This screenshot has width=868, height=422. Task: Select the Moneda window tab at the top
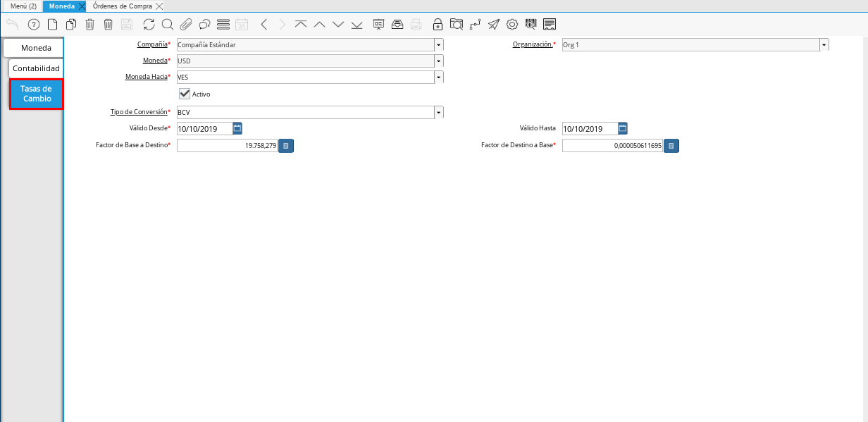pos(62,6)
